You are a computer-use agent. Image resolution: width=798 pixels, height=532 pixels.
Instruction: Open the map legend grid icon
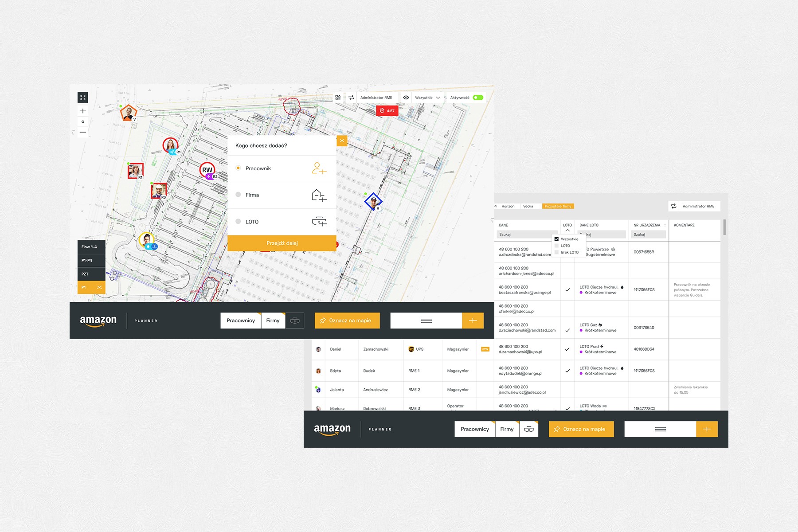[x=338, y=98]
